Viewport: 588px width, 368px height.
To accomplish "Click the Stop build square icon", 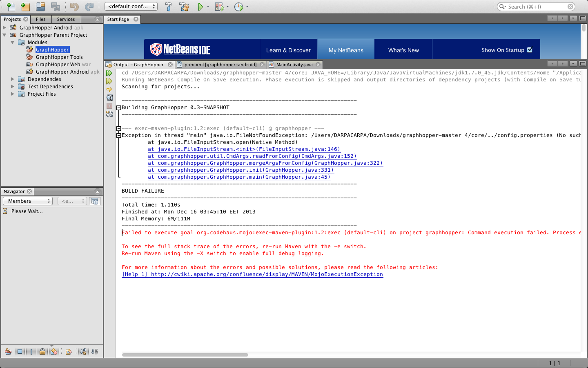I will 109,106.
